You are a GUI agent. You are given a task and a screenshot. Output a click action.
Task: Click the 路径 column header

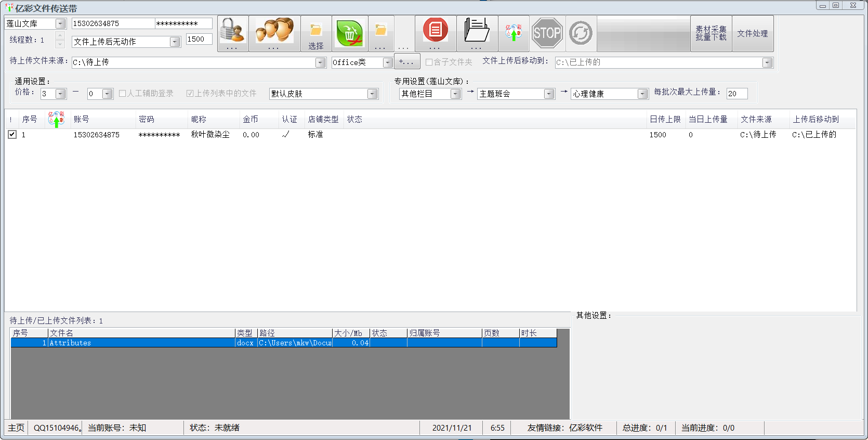coord(295,333)
